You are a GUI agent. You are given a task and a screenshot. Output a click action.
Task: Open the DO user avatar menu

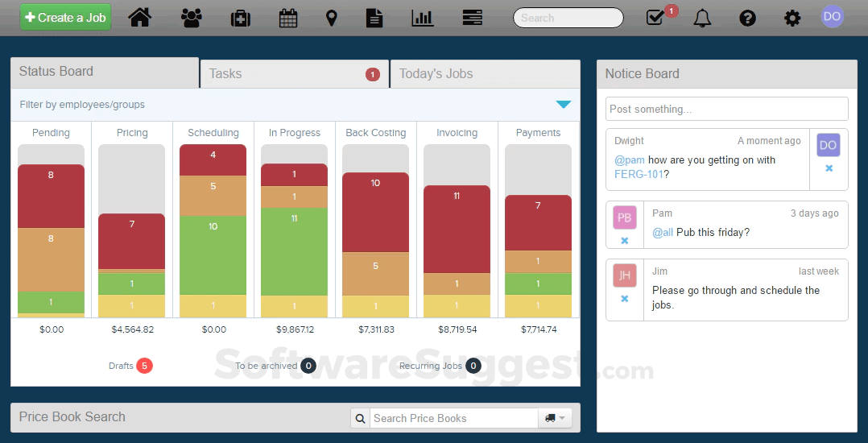pyautogui.click(x=833, y=17)
